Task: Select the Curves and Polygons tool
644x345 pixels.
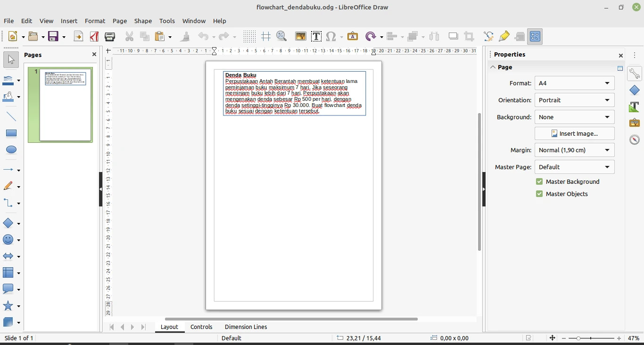Action: (x=8, y=186)
